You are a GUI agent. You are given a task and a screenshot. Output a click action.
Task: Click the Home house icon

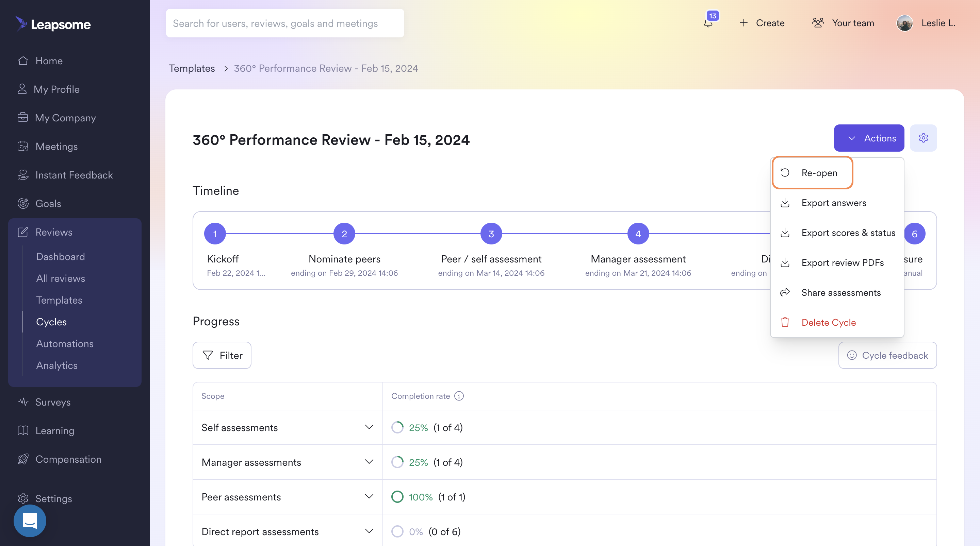coord(23,61)
